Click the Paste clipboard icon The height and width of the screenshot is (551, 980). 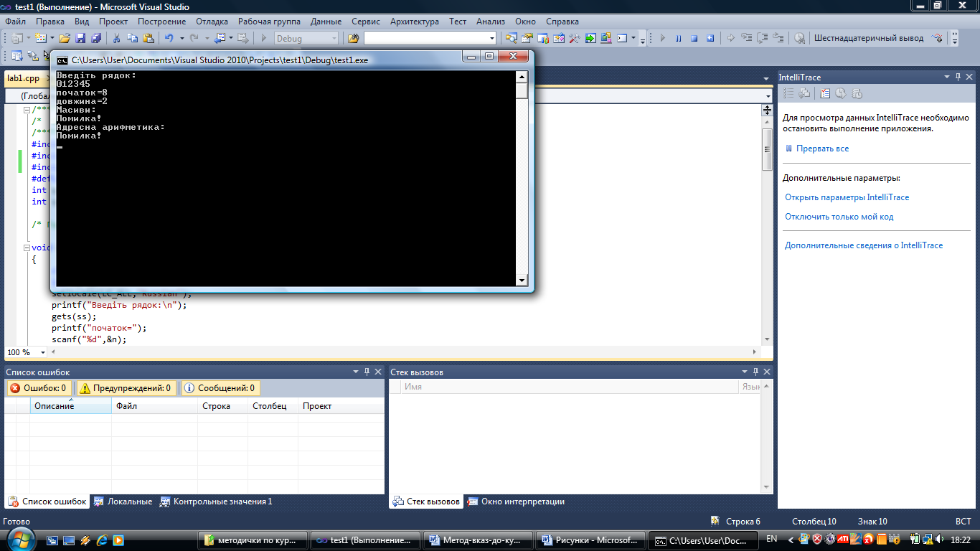[149, 38]
